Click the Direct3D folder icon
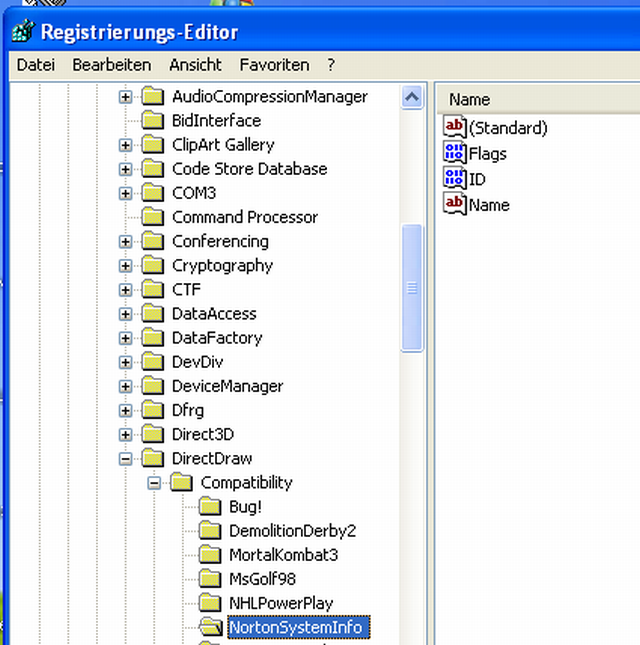This screenshot has width=640, height=645. coord(153,434)
